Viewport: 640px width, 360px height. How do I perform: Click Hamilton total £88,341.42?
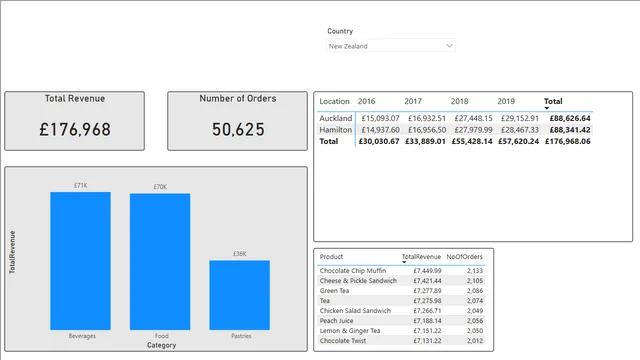(570, 130)
